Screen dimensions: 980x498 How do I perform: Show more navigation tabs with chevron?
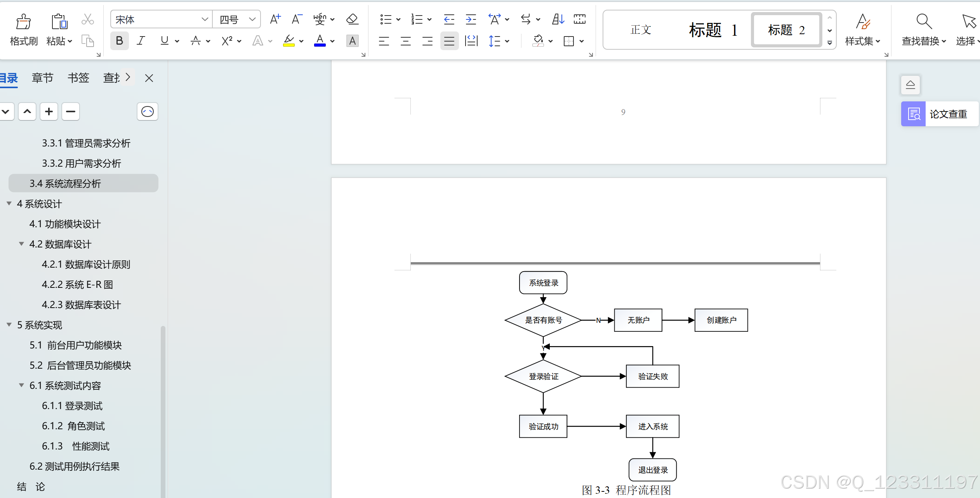(128, 77)
